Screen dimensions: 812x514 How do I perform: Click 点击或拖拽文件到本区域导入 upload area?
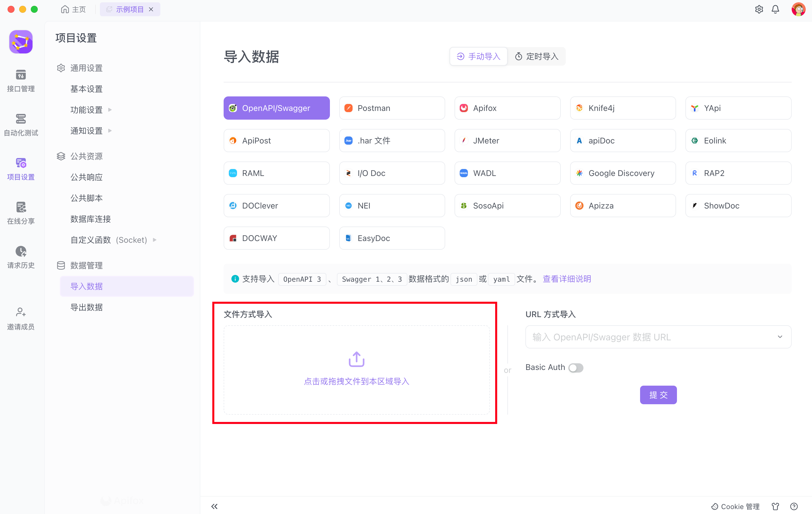[356, 370]
